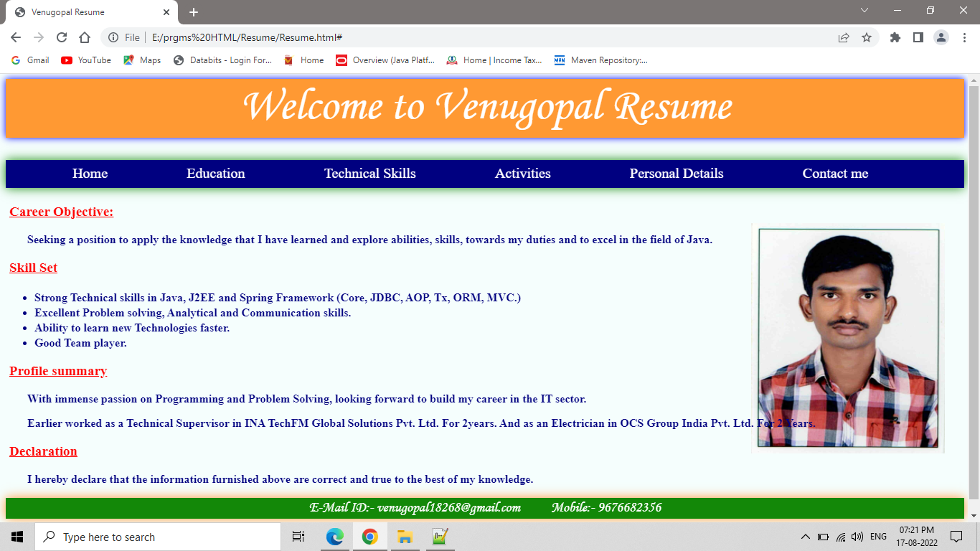Click the share icon in the address bar
Image resolution: width=980 pixels, height=551 pixels.
click(842, 37)
